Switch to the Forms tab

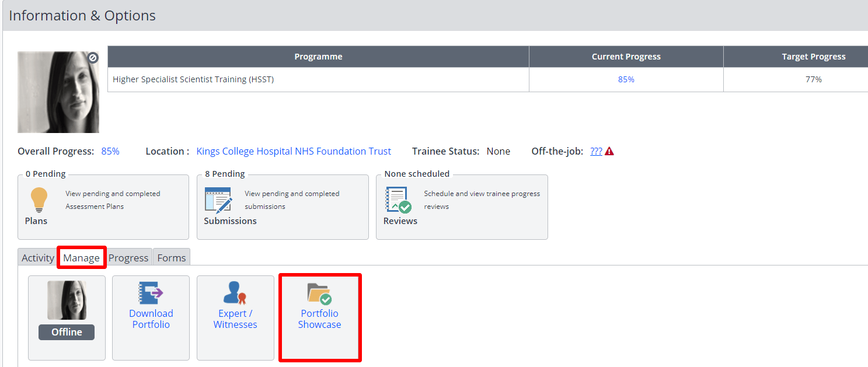tap(172, 258)
